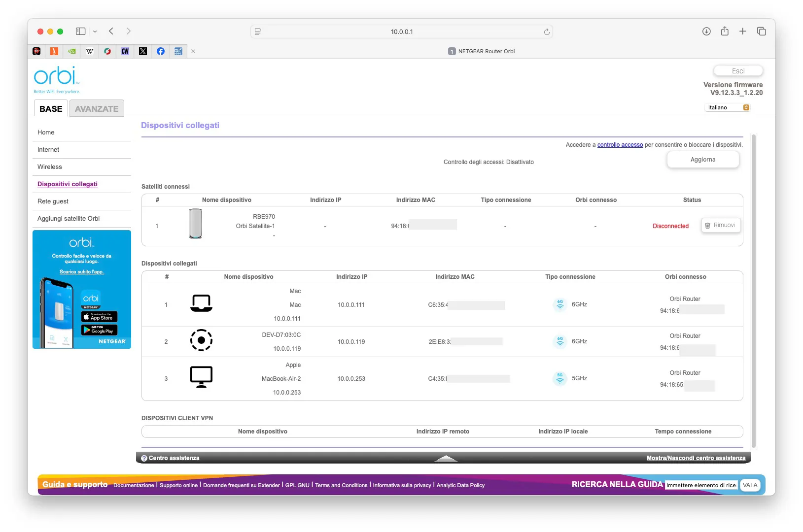Image resolution: width=803 pixels, height=532 pixels.
Task: Click the Aggiorna button
Action: (702, 160)
